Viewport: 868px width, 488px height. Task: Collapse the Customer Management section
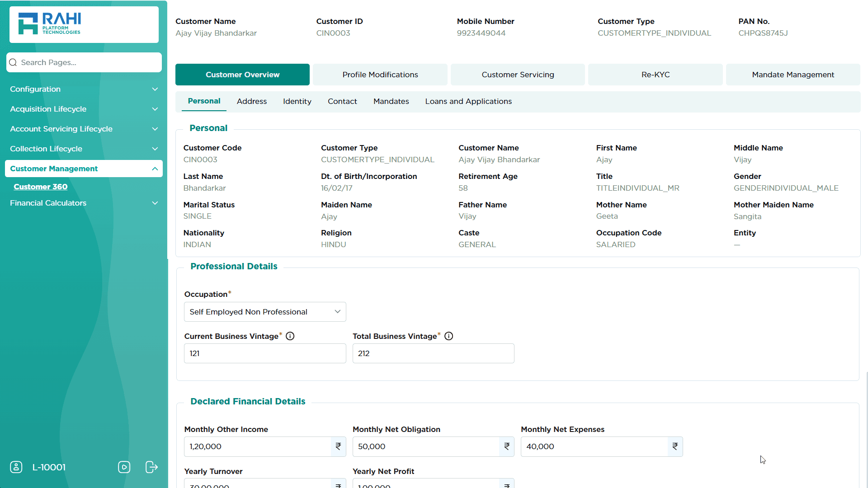coord(84,169)
